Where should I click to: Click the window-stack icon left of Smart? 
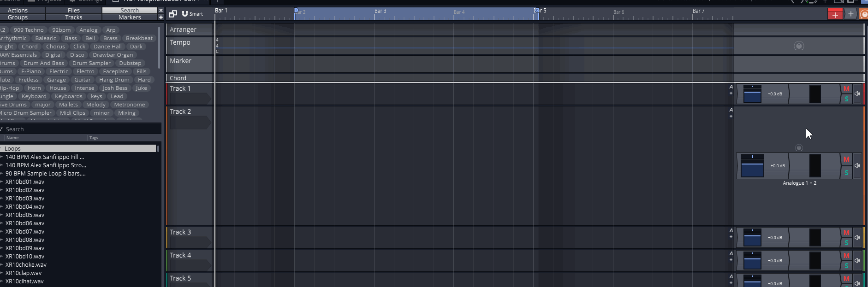click(173, 14)
